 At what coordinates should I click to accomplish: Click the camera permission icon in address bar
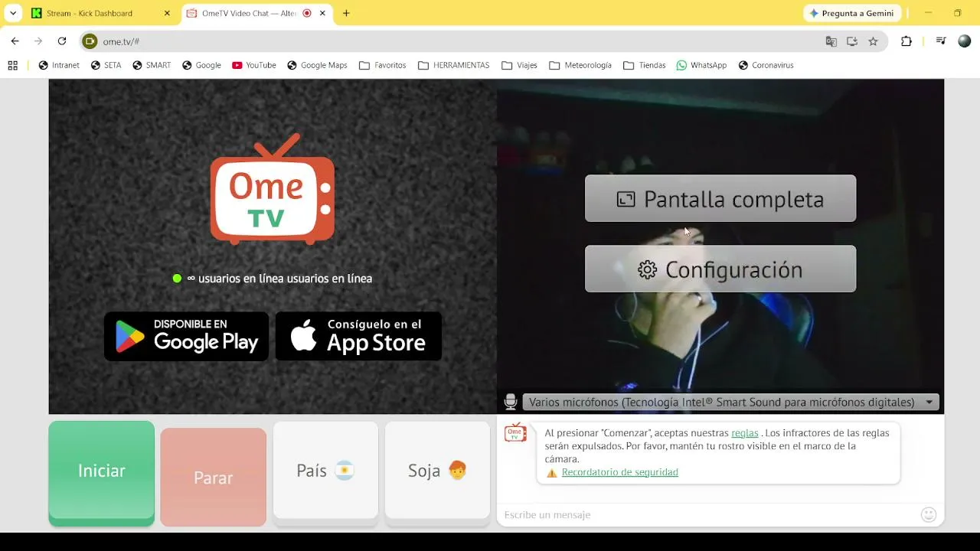pyautogui.click(x=90, y=41)
